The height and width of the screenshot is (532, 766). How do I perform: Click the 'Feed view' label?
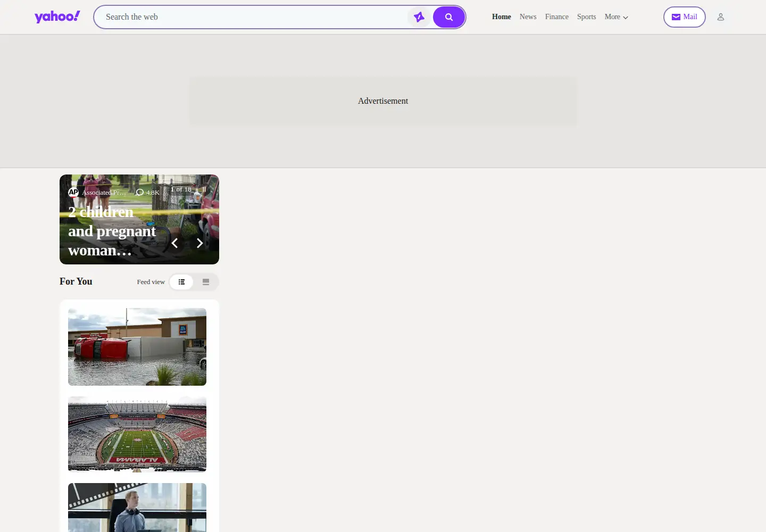pos(151,282)
